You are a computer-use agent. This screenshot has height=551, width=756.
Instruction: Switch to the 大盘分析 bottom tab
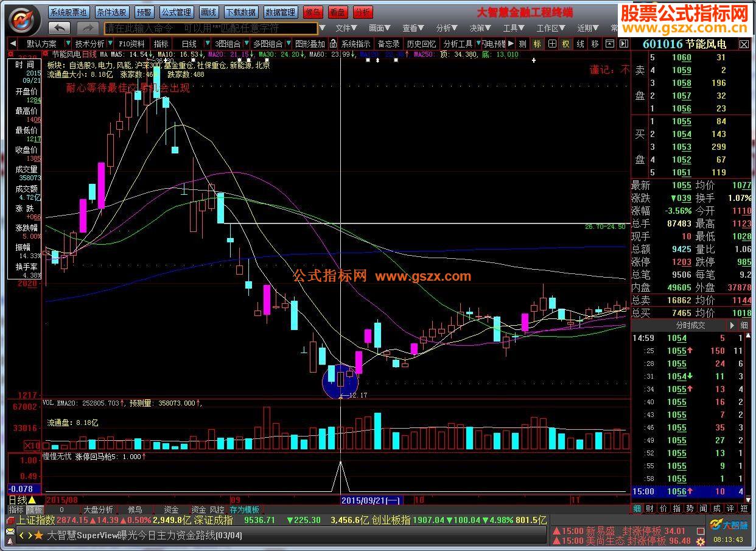98,510
